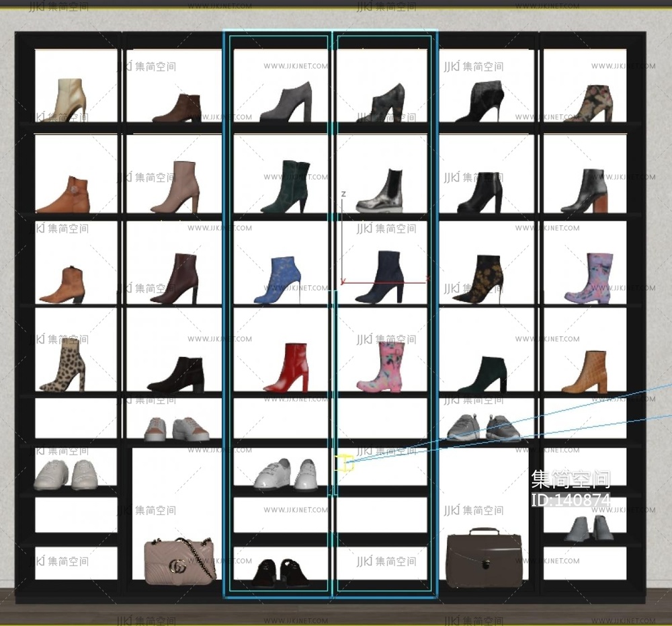
Task: Select the dark green suede boot
Action: 286,187
